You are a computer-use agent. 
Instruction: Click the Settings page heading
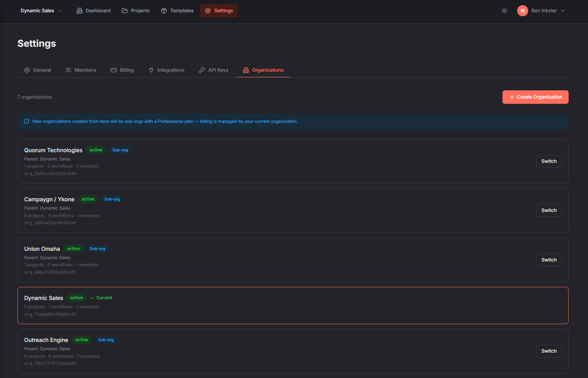coord(37,44)
